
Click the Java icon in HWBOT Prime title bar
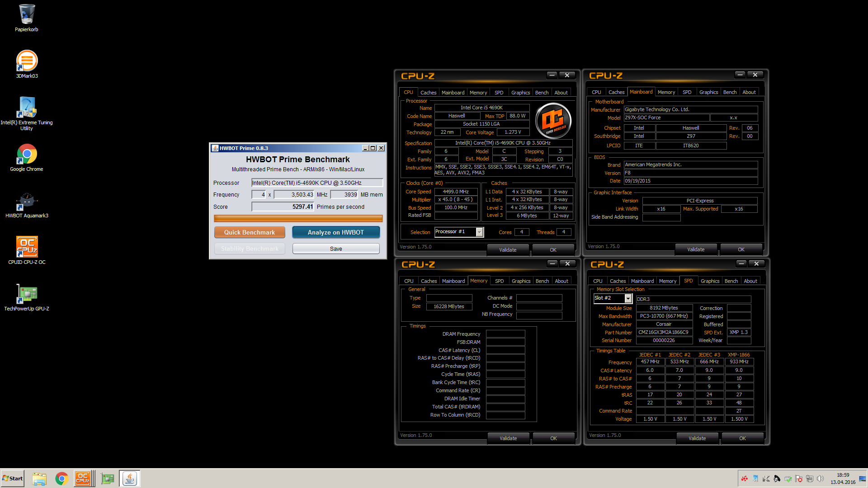(215, 148)
